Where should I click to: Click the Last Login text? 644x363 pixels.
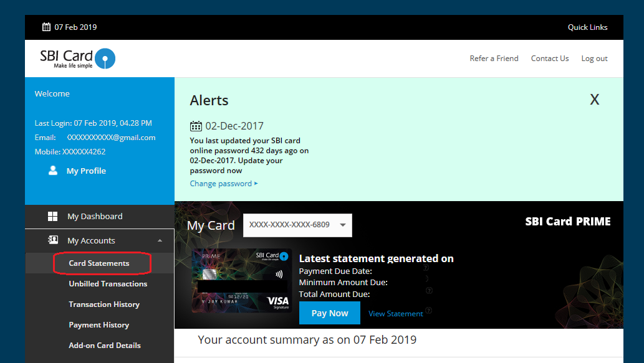pyautogui.click(x=94, y=123)
